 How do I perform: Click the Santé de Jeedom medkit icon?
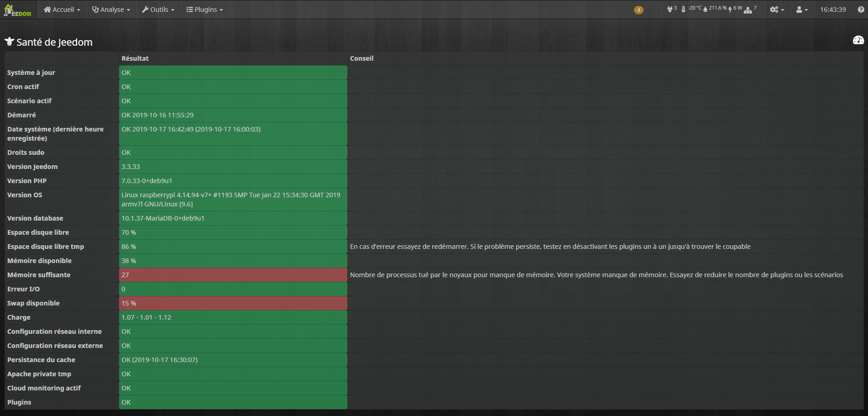point(10,42)
